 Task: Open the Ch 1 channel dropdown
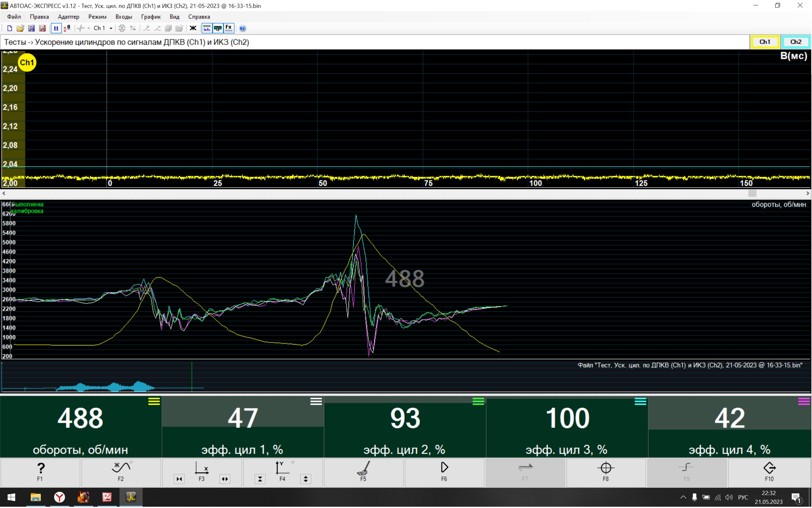pos(111,29)
